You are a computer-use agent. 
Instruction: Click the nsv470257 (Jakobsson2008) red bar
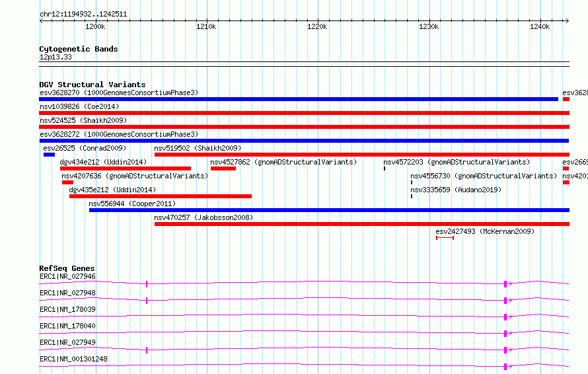click(x=362, y=224)
